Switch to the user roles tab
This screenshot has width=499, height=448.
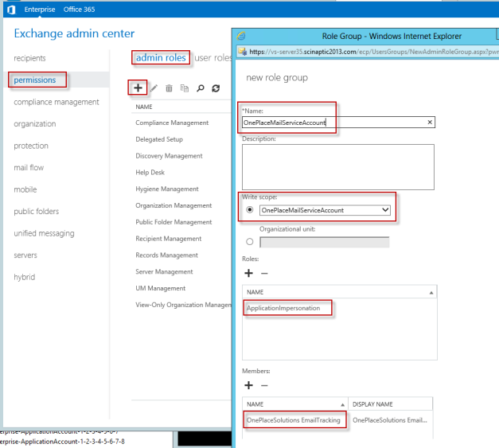coord(212,57)
